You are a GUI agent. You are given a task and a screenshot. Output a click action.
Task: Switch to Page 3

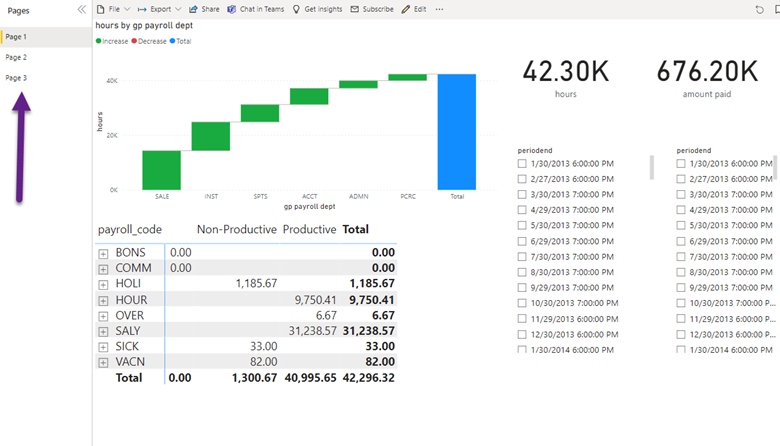[17, 78]
